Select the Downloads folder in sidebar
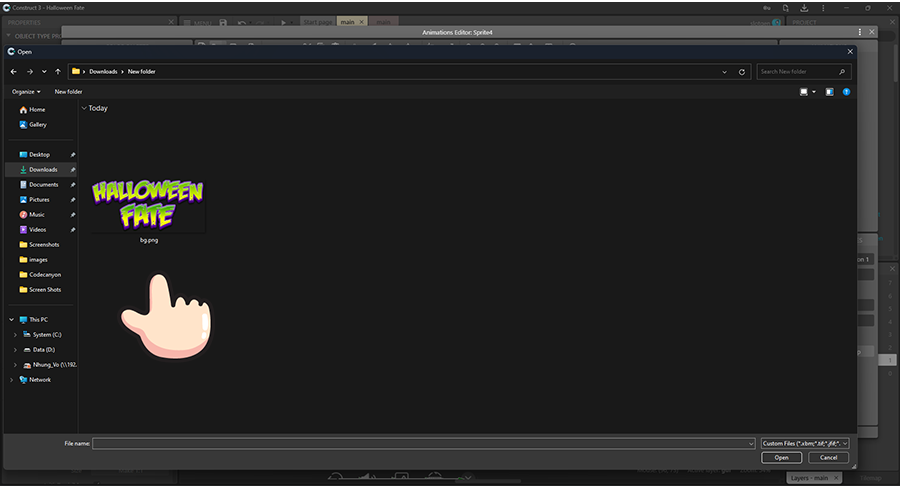The image size is (900, 488). [43, 170]
